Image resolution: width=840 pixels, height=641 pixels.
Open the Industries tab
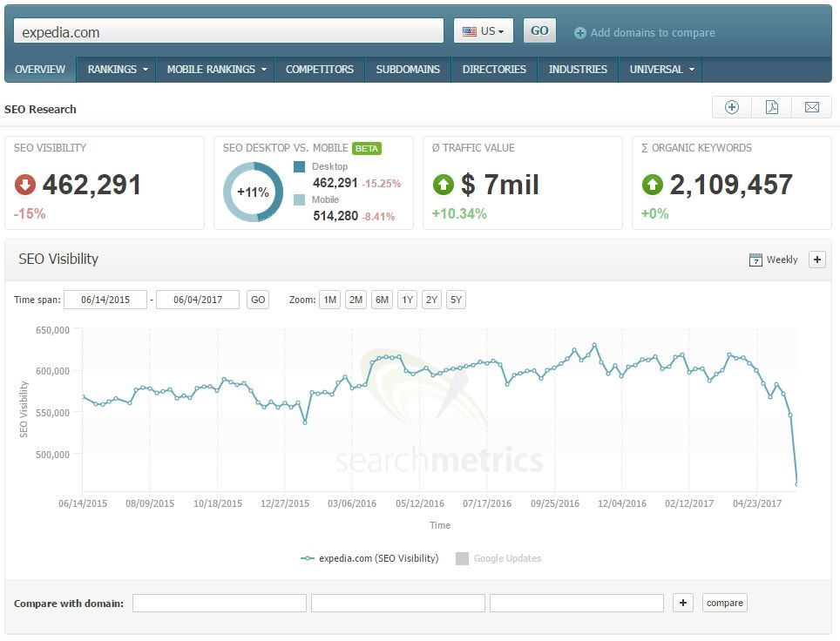click(x=578, y=70)
